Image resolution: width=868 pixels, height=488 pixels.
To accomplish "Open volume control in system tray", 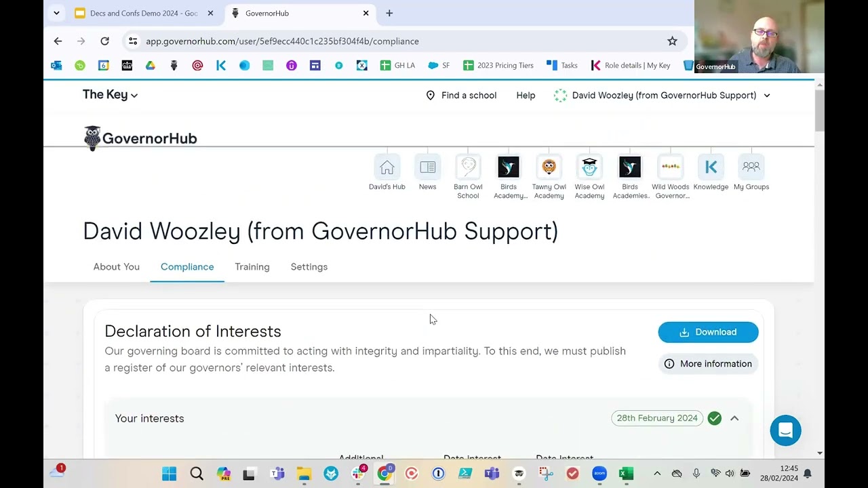I will (x=730, y=474).
